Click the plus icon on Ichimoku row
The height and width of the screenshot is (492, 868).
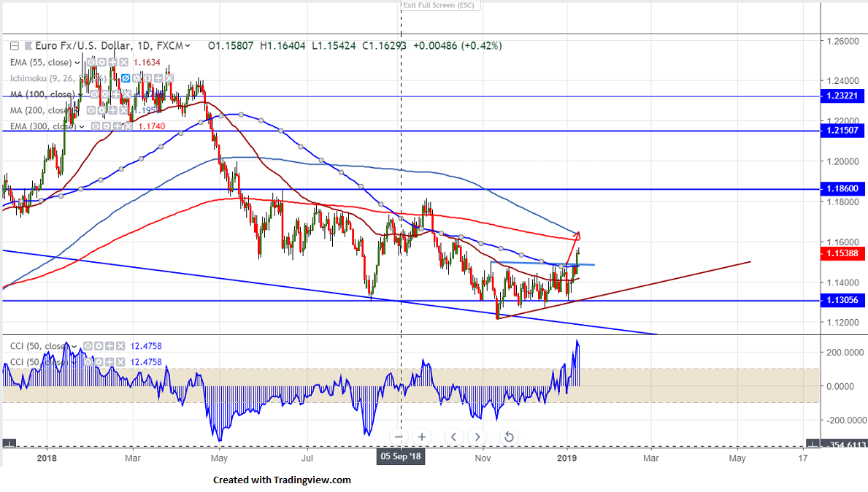[158, 78]
